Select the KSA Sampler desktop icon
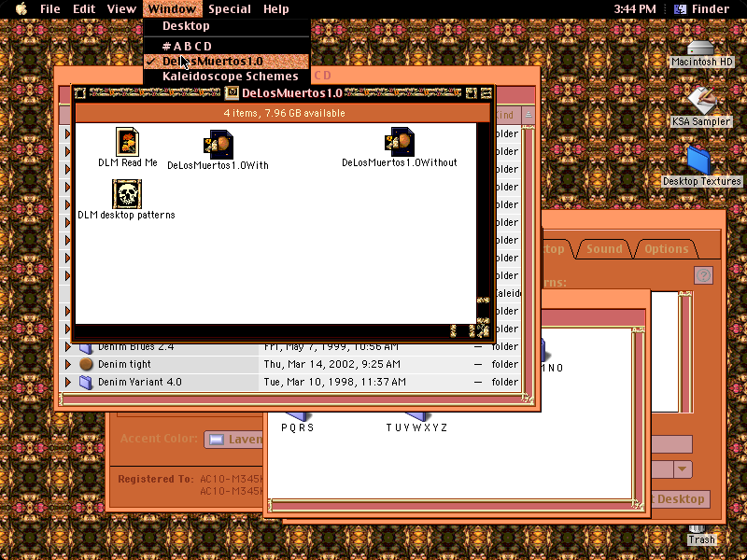747x560 pixels. [701, 101]
